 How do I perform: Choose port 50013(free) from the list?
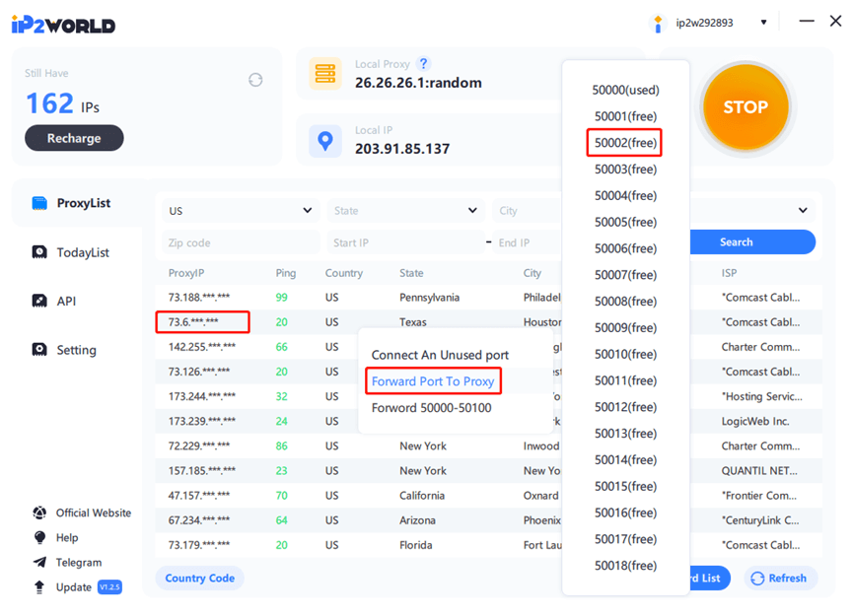(x=625, y=434)
